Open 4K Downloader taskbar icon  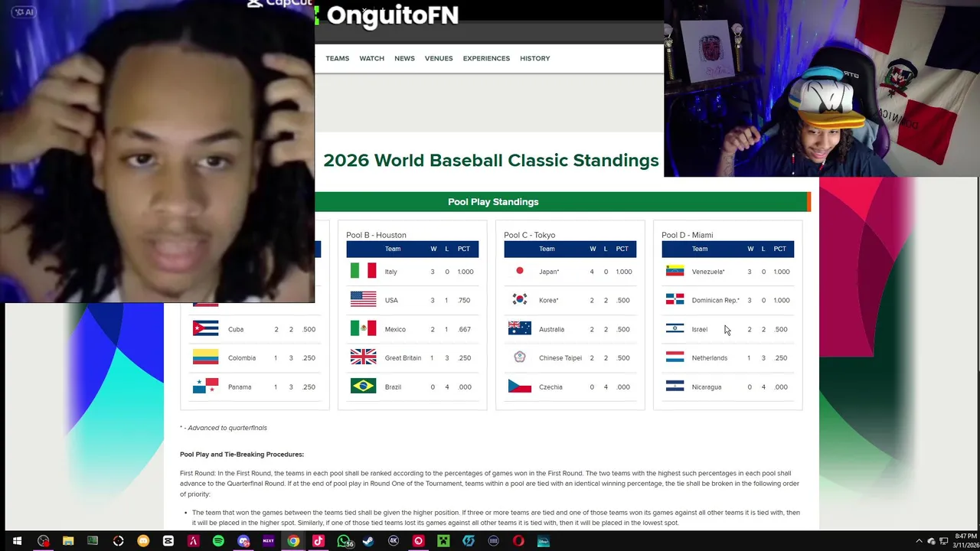pos(394,541)
